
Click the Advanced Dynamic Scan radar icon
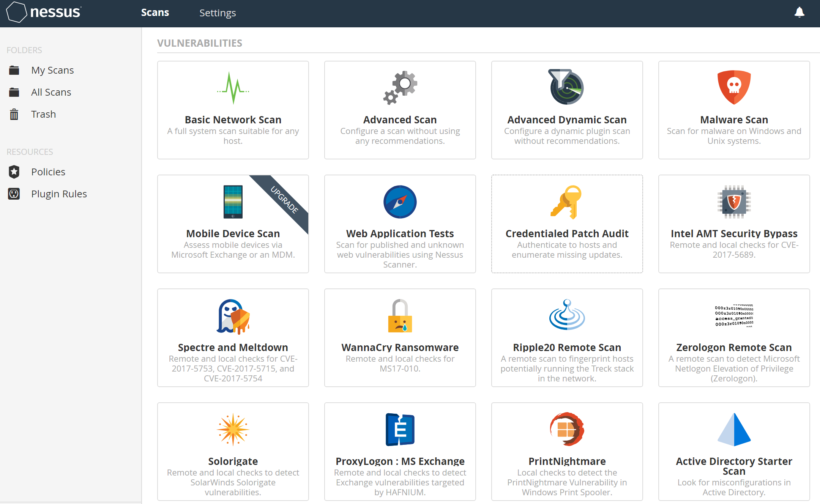click(567, 87)
